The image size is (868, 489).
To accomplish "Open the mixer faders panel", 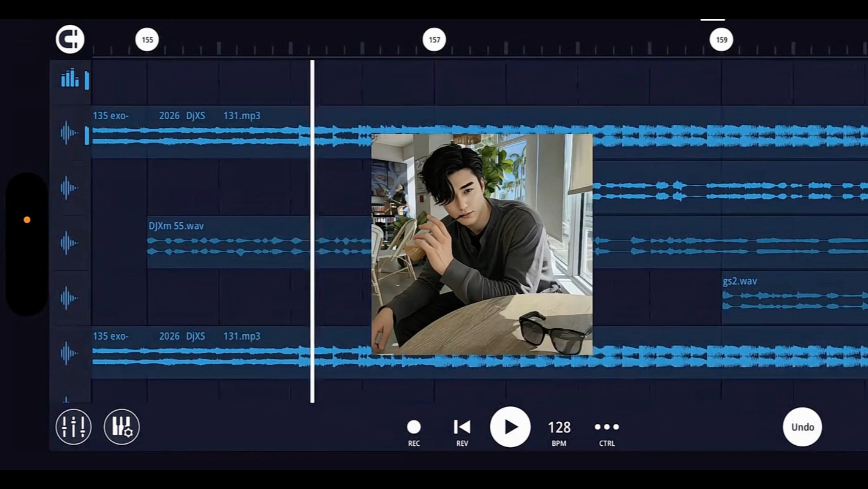I will (x=73, y=427).
